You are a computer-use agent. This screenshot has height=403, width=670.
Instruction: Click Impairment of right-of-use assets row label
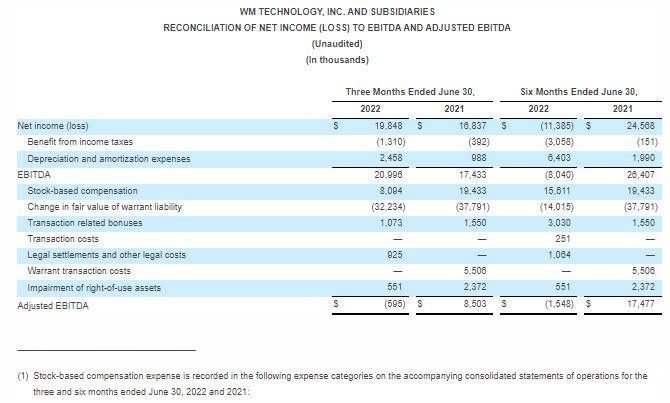point(94,288)
